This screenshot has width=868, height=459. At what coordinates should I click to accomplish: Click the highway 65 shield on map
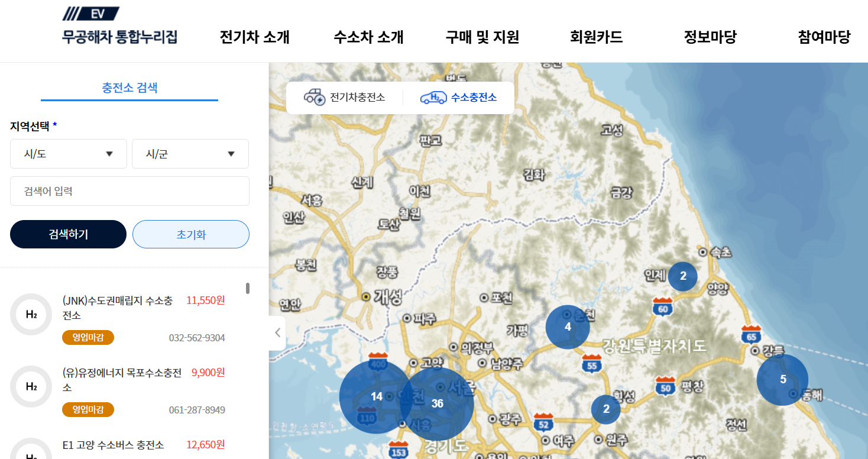point(752,334)
